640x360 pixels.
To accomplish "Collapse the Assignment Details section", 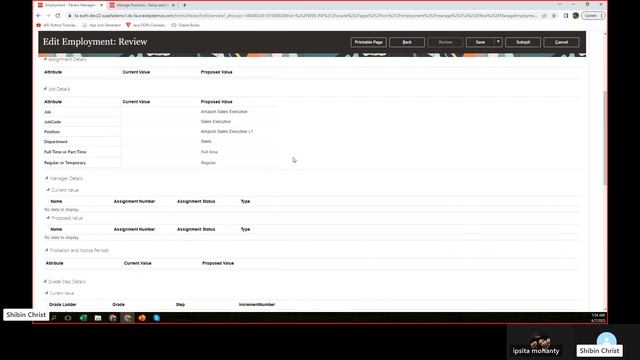I will (x=45, y=59).
